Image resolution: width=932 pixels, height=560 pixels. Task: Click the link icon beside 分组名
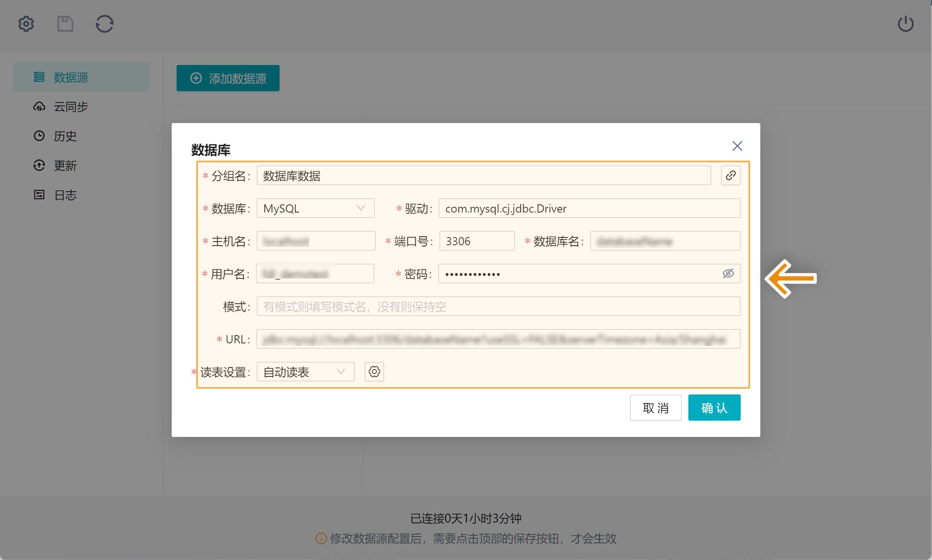[x=730, y=175]
